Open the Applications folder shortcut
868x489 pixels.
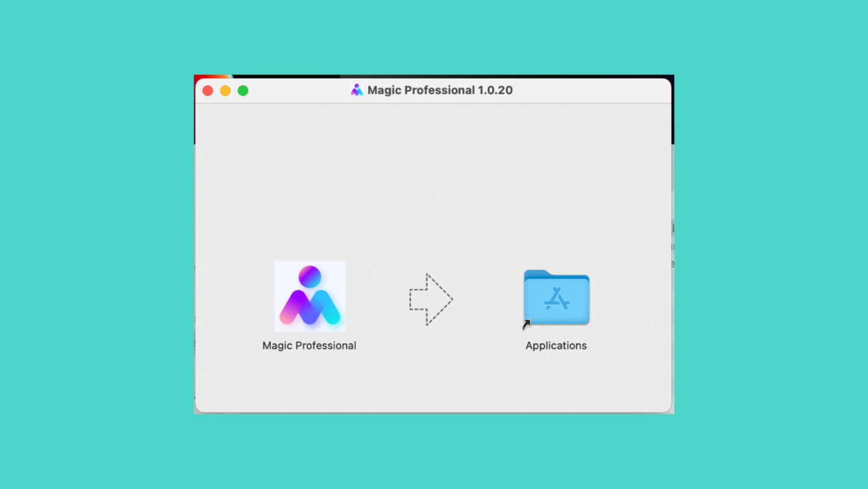point(556,297)
